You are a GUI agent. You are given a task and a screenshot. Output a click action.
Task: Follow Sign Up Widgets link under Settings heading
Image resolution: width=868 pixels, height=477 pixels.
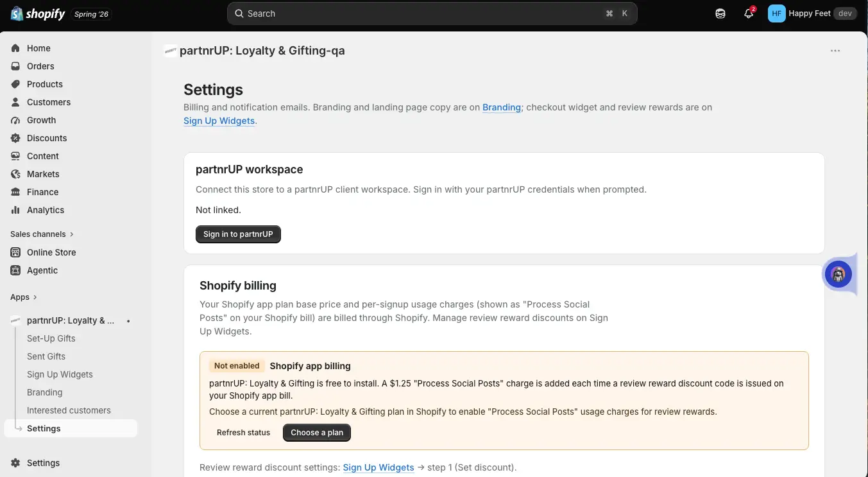pyautogui.click(x=219, y=121)
